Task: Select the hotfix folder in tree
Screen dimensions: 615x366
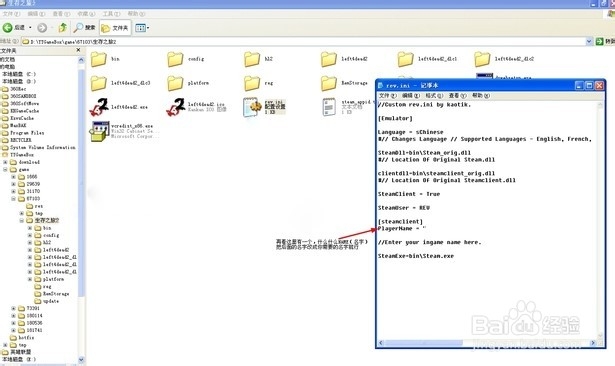Action: 26,338
